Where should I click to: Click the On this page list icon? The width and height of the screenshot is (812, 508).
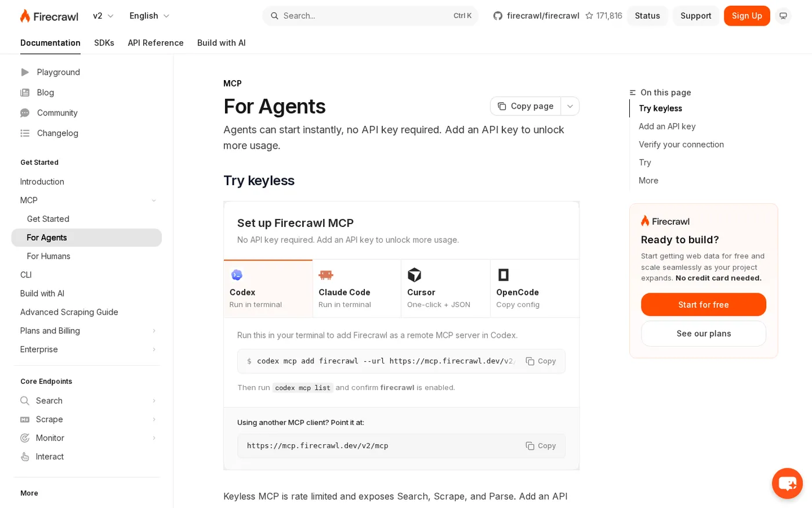(633, 92)
